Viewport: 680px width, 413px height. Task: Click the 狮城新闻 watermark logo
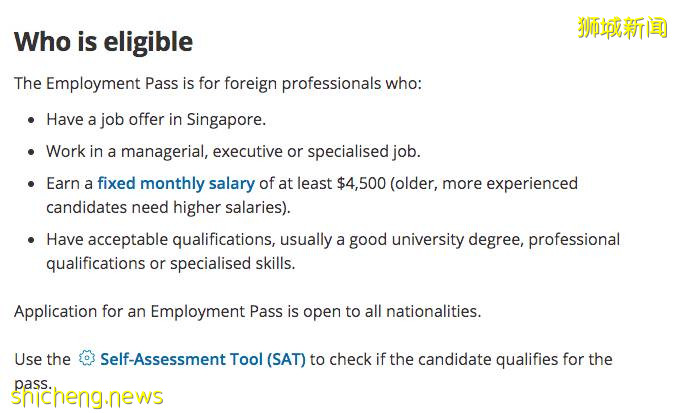pos(621,27)
